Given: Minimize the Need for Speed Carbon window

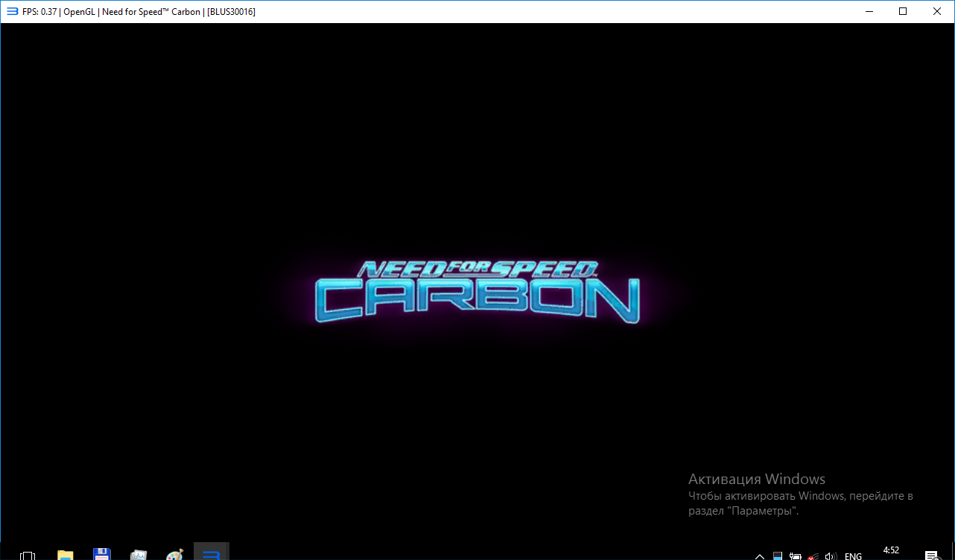Looking at the screenshot, I should pyautogui.click(x=869, y=11).
